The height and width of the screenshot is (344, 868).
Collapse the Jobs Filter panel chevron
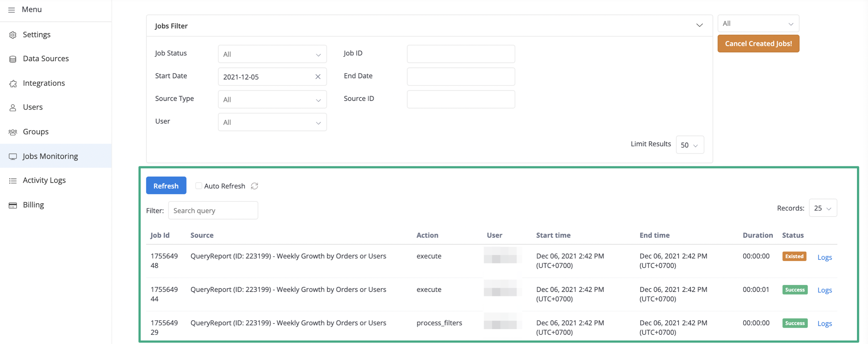[699, 25]
